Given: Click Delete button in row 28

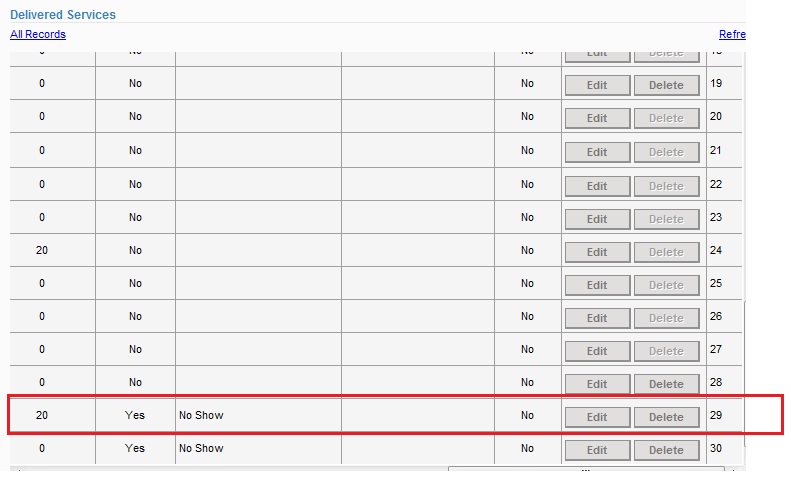Looking at the screenshot, I should click(666, 384).
